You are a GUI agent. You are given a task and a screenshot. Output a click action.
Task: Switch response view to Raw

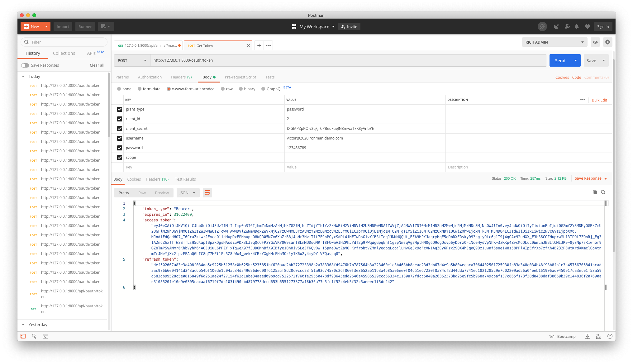142,193
